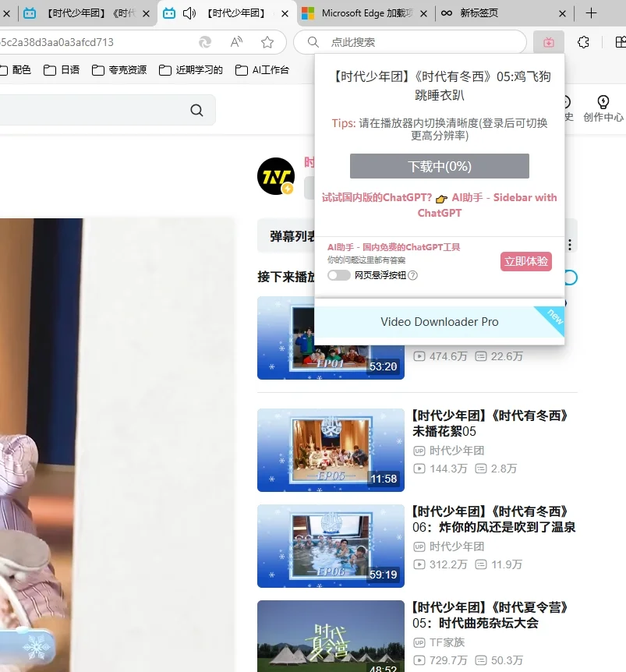Click the magnifier icon in search box
626x672 pixels.
pyautogui.click(x=313, y=42)
